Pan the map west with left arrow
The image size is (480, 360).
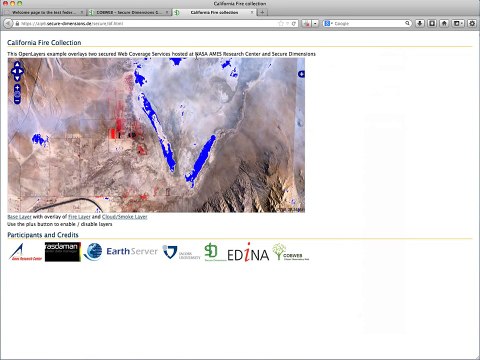(x=14, y=71)
